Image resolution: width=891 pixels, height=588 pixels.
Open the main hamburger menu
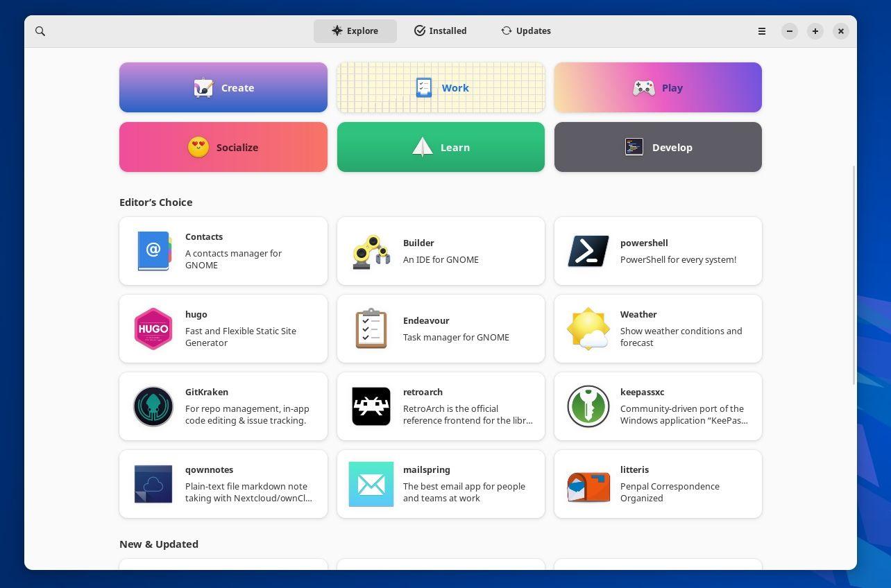[761, 31]
